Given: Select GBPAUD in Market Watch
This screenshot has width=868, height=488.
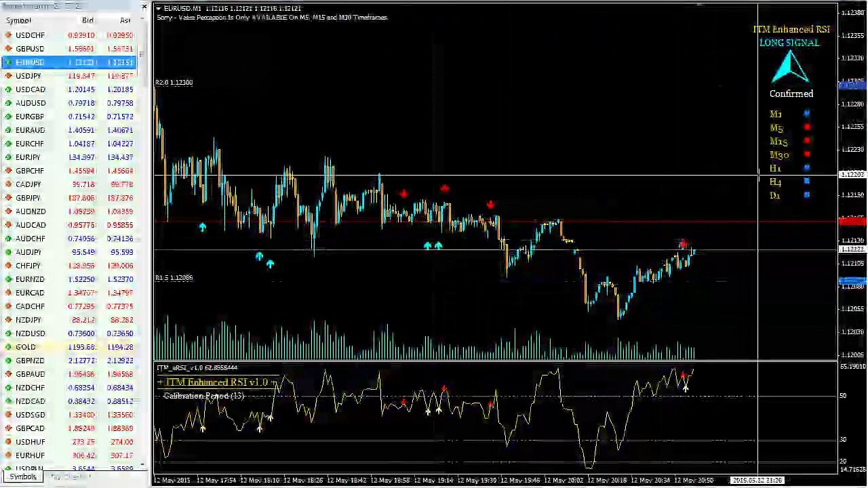Looking at the screenshot, I should [x=69, y=374].
